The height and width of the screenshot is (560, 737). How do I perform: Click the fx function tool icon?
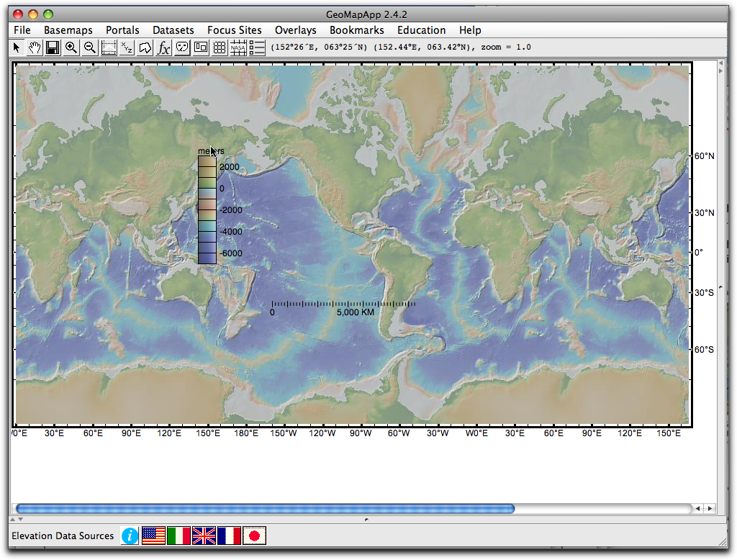point(164,48)
